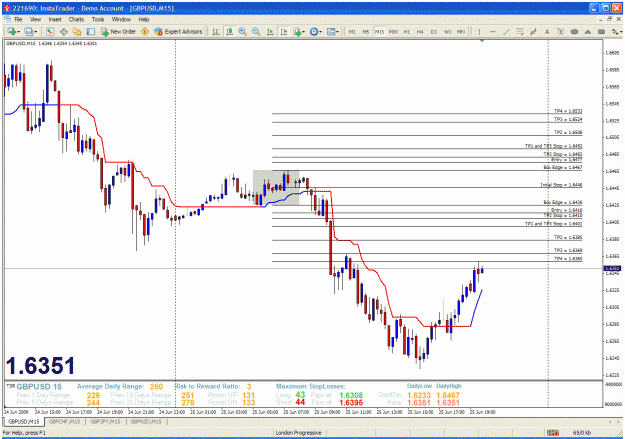Open the Tools menu
This screenshot has height=439, width=625.
(98, 19)
